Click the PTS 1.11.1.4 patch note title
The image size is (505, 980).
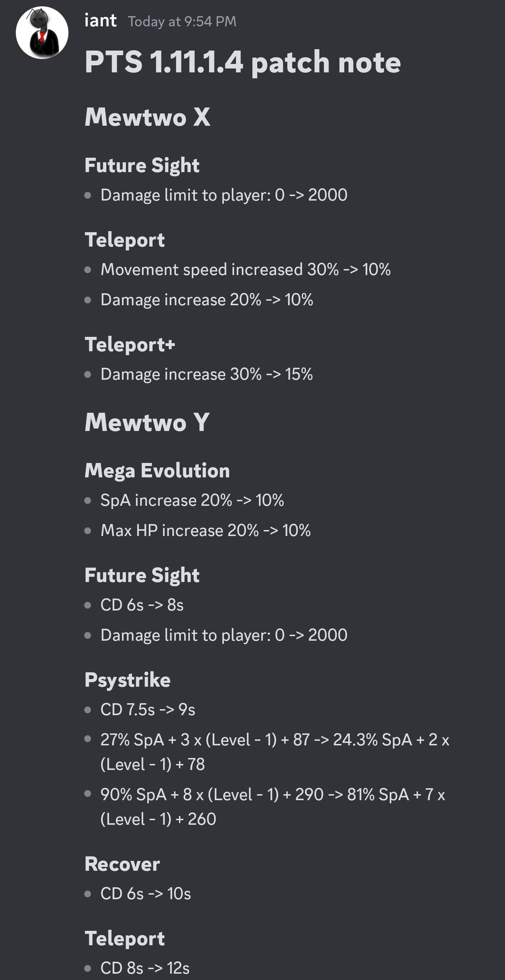[242, 63]
